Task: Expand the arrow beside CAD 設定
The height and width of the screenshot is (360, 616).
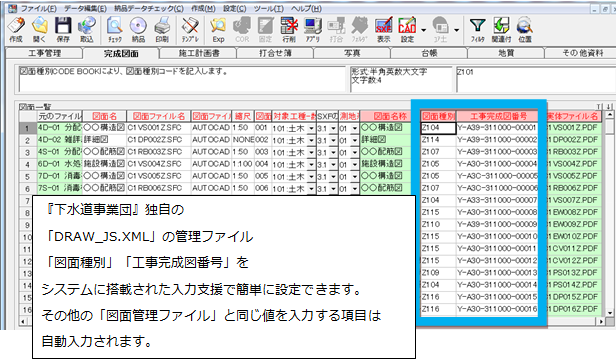Action: pyautogui.click(x=423, y=30)
